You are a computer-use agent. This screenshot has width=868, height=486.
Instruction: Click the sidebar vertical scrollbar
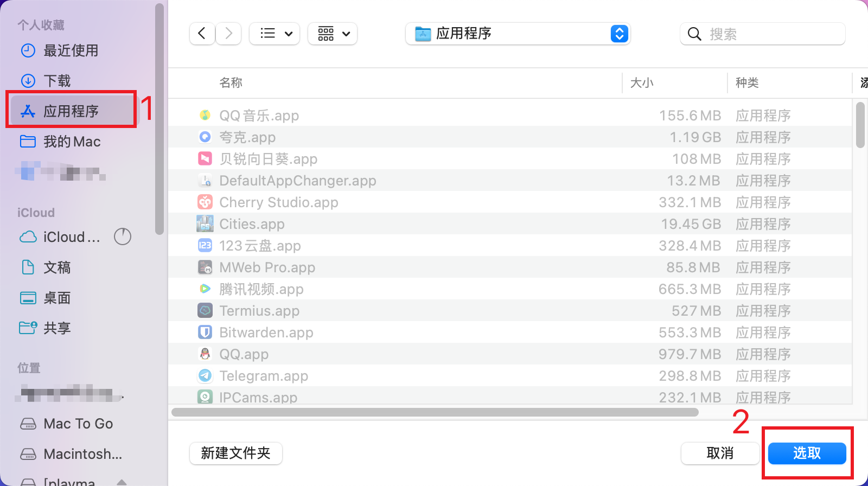click(x=159, y=119)
